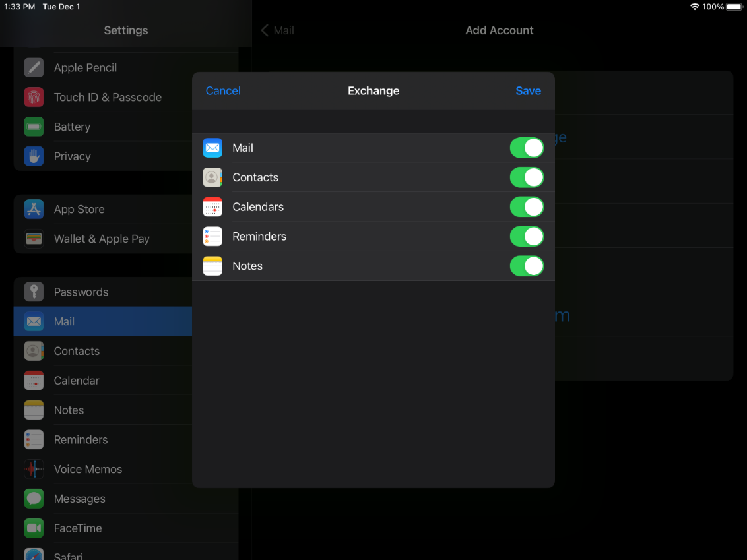747x560 pixels.
Task: Click the Reminders label in Exchange dialog
Action: pos(259,236)
